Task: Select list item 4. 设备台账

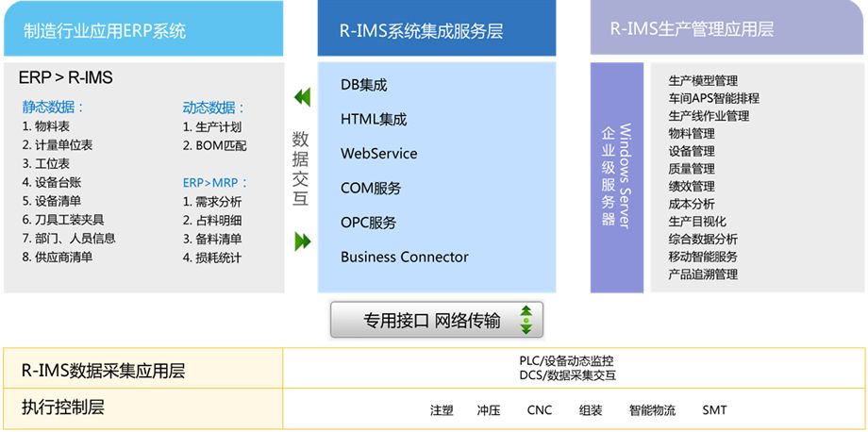Action: (x=52, y=183)
